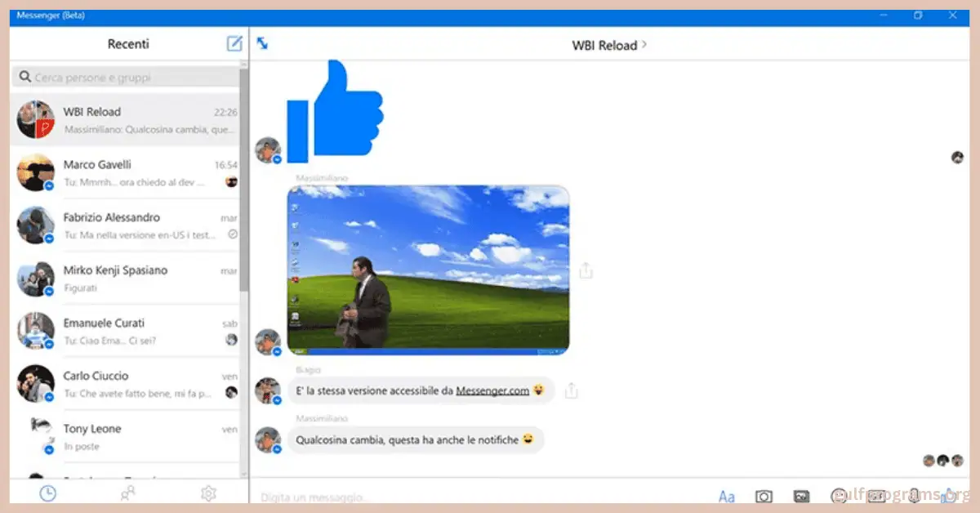Share the Windows XP wallpaper image

[586, 270]
